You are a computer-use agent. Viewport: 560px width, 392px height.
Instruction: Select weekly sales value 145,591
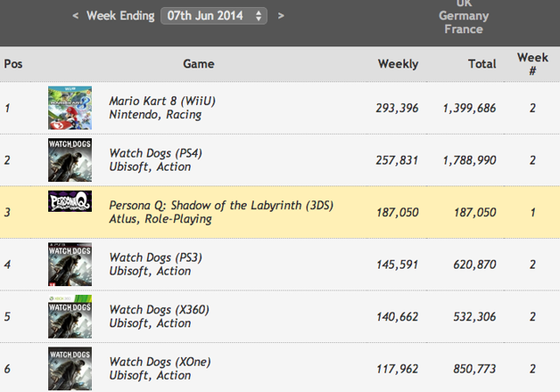coord(397,264)
